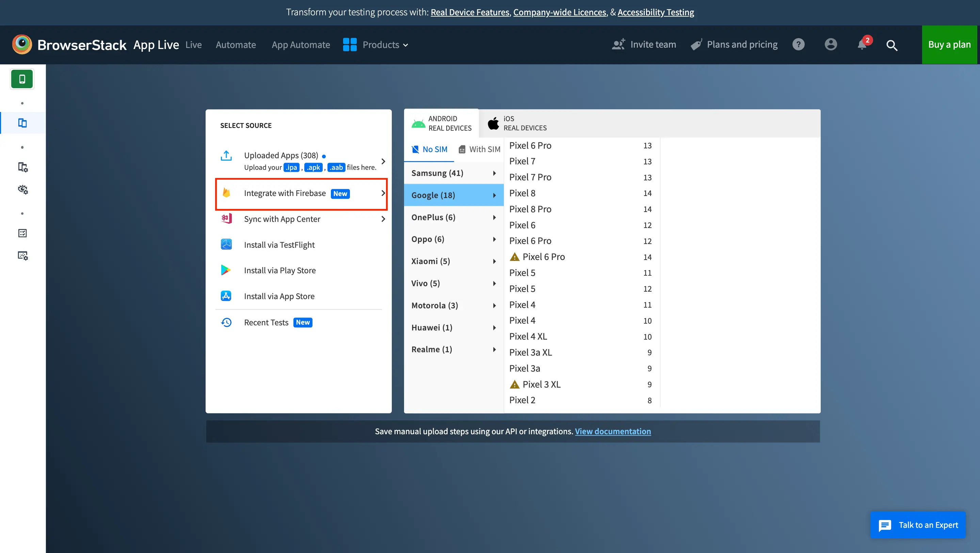Click the notifications bell icon
980x553 pixels.
(x=862, y=45)
